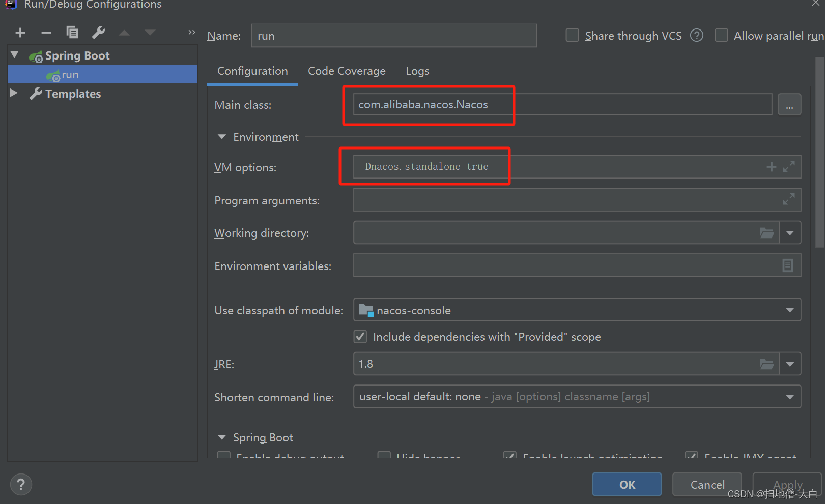Edit environment variables list icon
This screenshot has width=825, height=504.
tap(787, 265)
